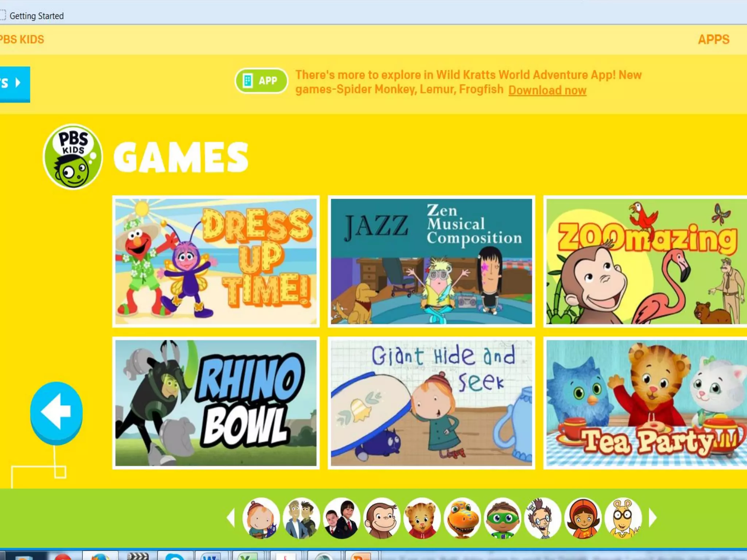This screenshot has height=560, width=747.
Task: Go back with the blue arrow button
Action: 56,413
